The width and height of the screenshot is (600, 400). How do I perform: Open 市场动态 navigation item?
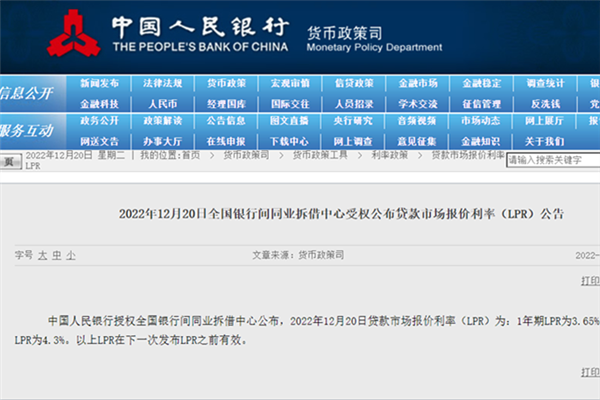pos(481,121)
